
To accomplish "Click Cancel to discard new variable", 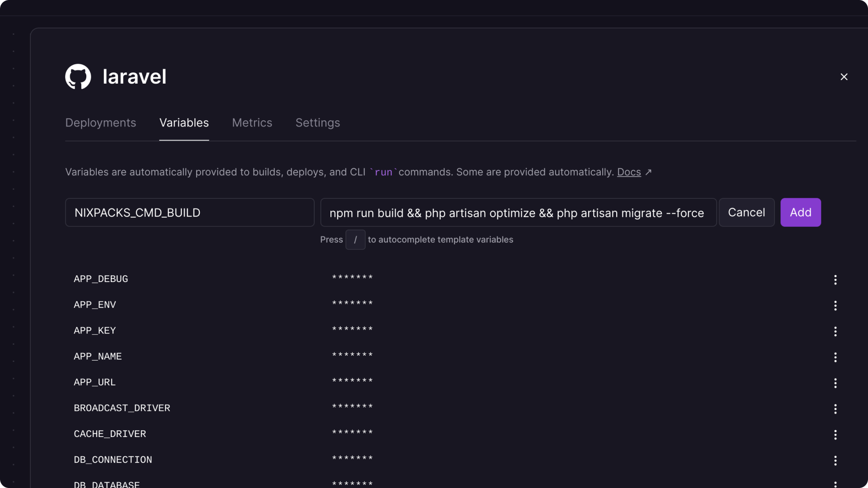I will tap(746, 213).
